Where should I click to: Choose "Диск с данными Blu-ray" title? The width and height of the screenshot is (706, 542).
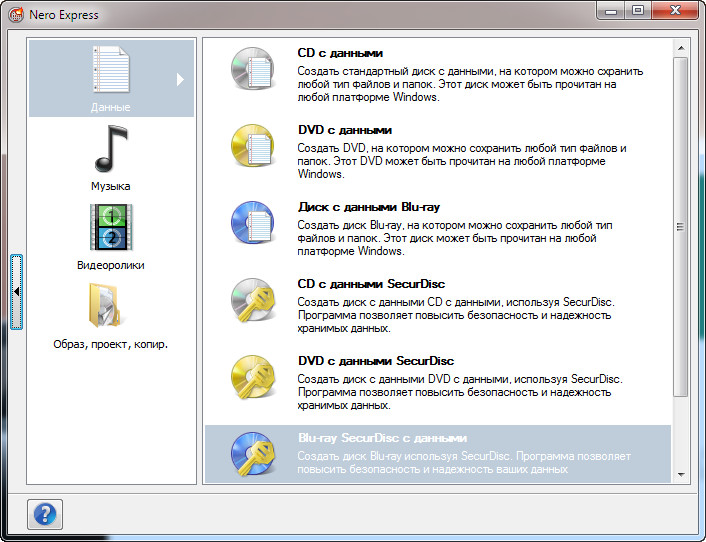(x=369, y=208)
